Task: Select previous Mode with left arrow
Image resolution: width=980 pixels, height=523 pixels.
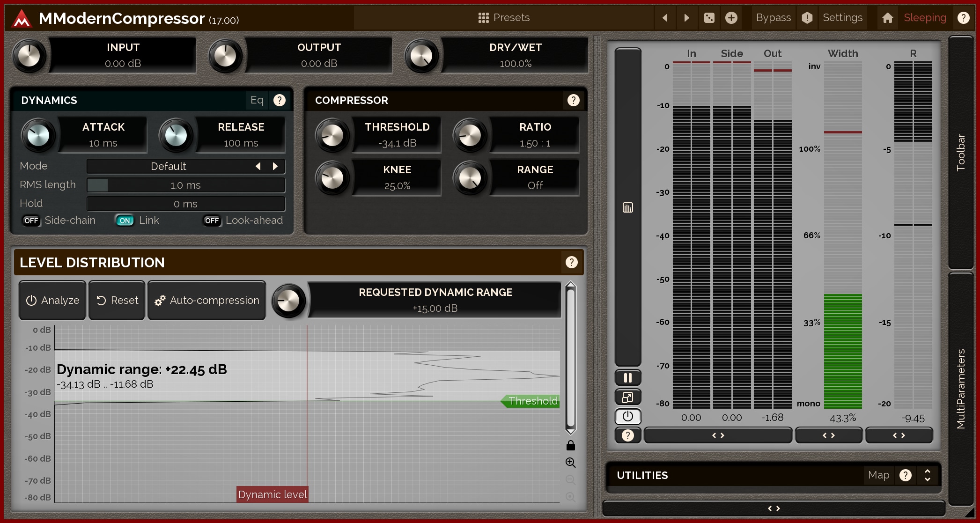Action: click(x=258, y=166)
